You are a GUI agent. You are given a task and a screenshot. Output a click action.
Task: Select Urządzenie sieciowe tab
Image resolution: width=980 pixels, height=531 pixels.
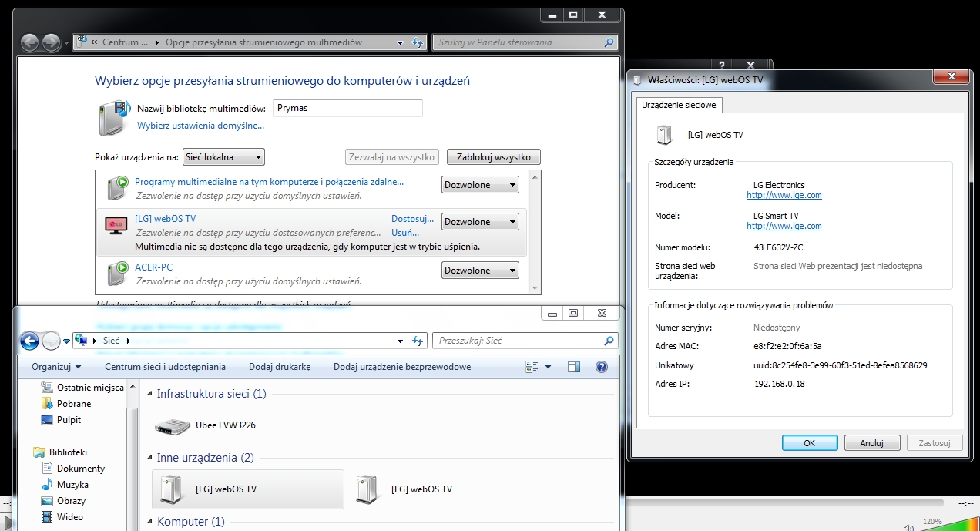679,105
